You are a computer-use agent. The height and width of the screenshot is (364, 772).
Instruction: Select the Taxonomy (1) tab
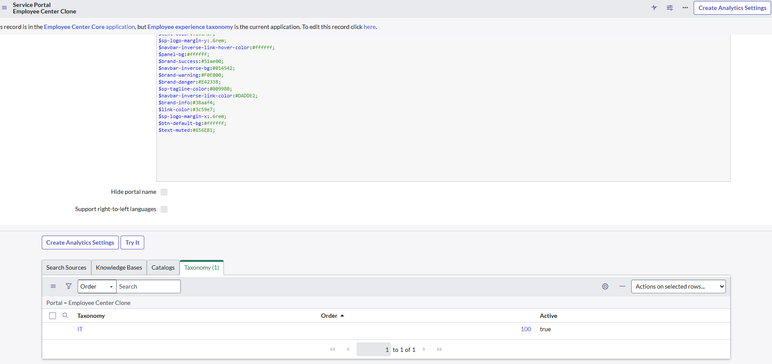[x=202, y=267]
